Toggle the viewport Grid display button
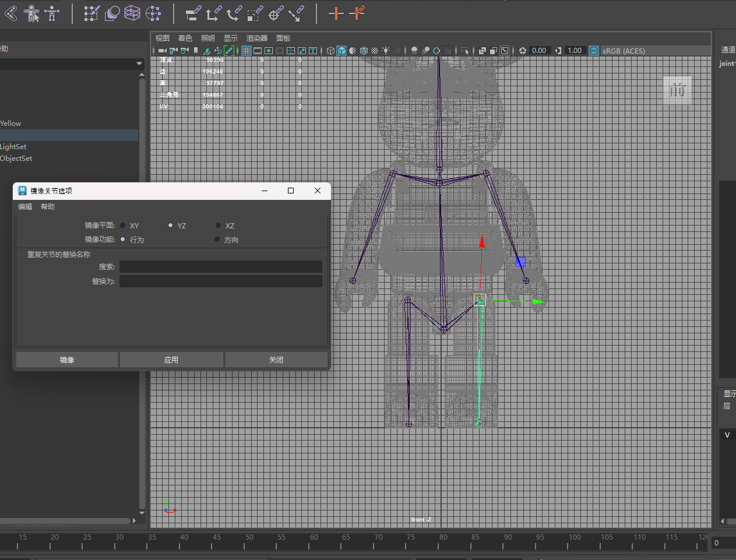 coord(246,51)
